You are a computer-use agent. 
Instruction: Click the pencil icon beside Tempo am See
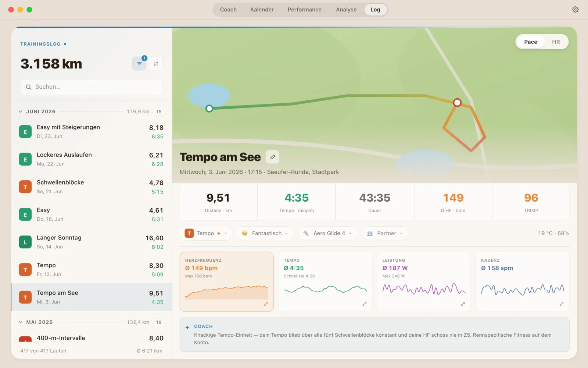coord(272,157)
